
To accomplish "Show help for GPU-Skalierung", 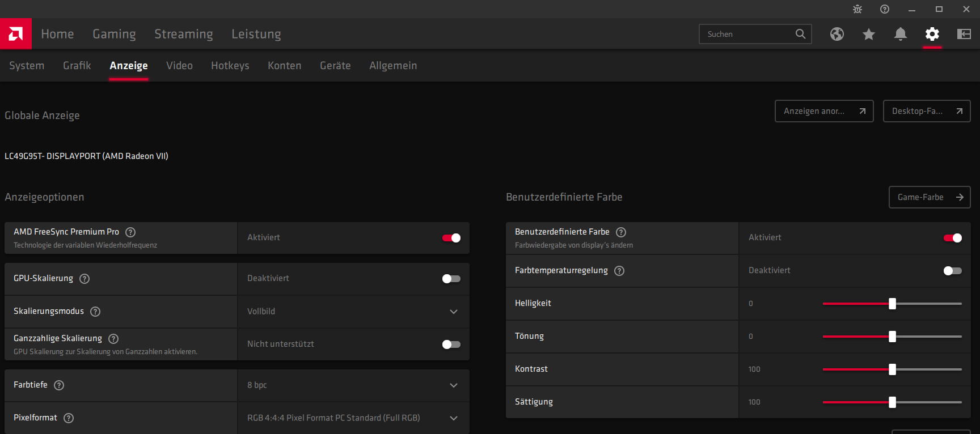I will [85, 278].
